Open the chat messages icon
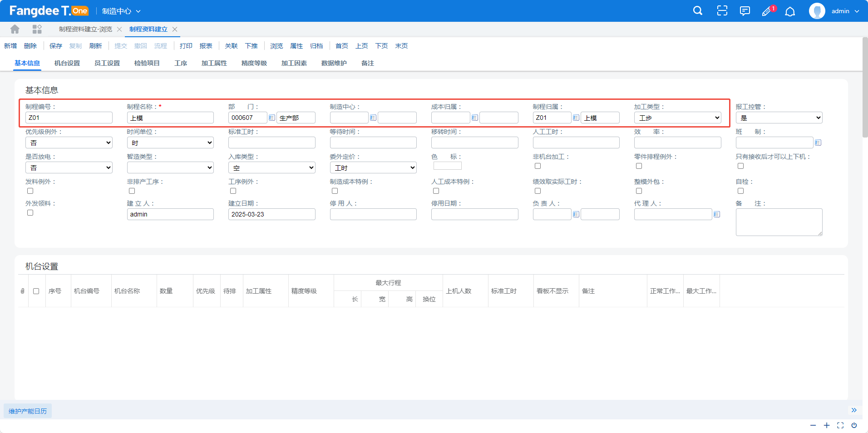Image resolution: width=868 pixels, height=433 pixels. click(x=745, y=11)
